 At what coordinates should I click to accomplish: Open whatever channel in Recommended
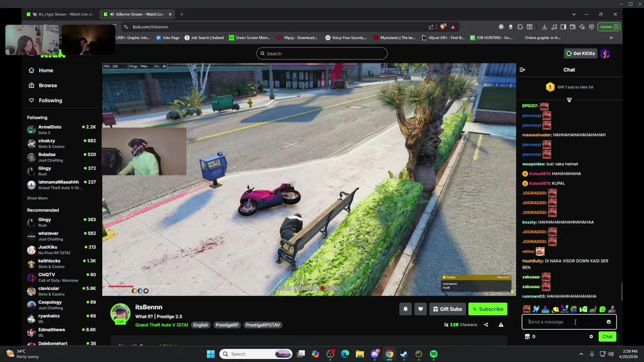61,236
